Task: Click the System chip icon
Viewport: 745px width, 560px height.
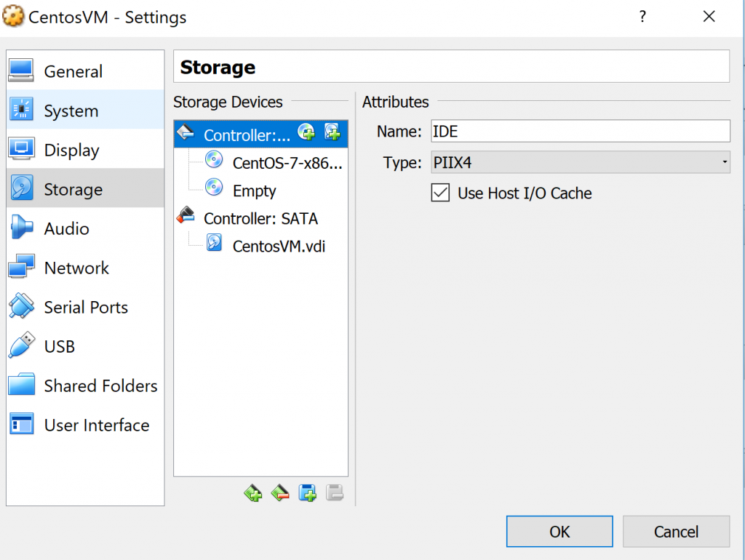Action: (x=21, y=109)
